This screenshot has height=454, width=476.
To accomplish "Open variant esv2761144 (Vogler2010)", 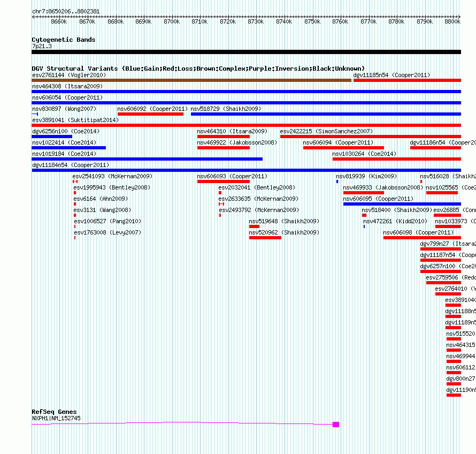I will (191, 80).
